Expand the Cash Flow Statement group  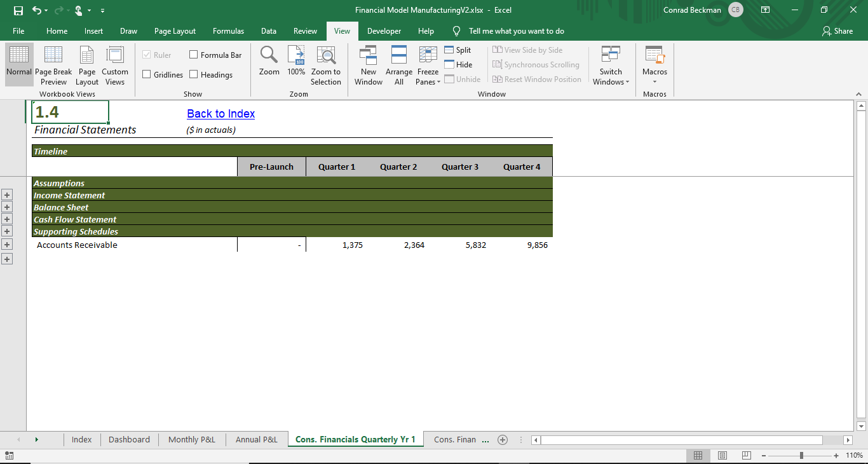tap(7, 231)
